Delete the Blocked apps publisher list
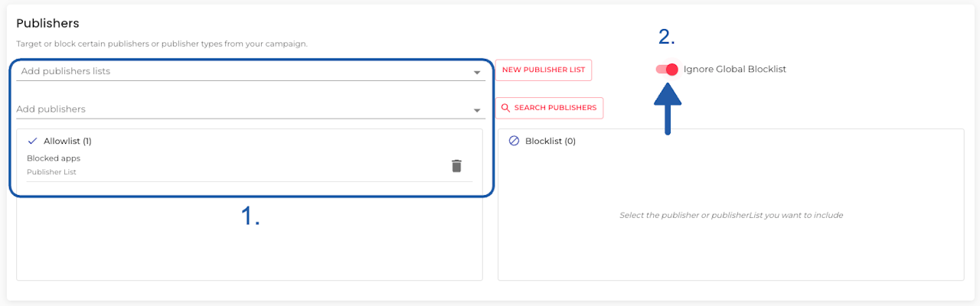 tap(456, 166)
